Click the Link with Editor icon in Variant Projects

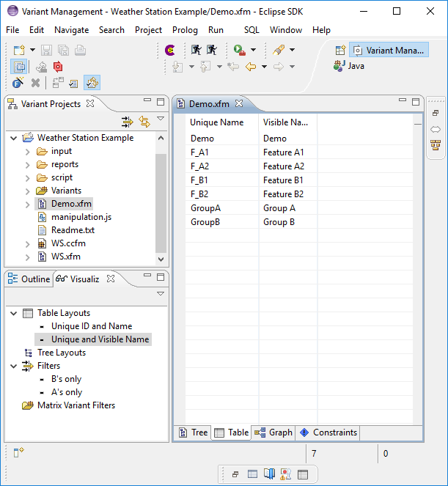(x=144, y=122)
